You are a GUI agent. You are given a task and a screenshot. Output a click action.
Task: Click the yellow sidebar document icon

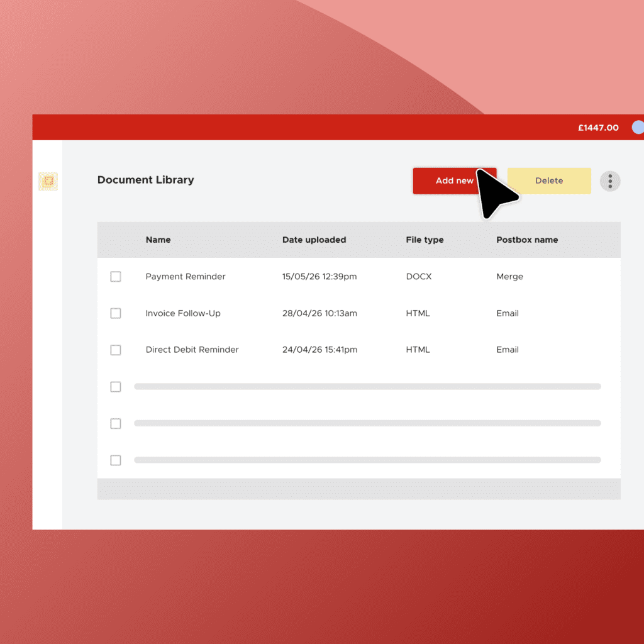[48, 181]
